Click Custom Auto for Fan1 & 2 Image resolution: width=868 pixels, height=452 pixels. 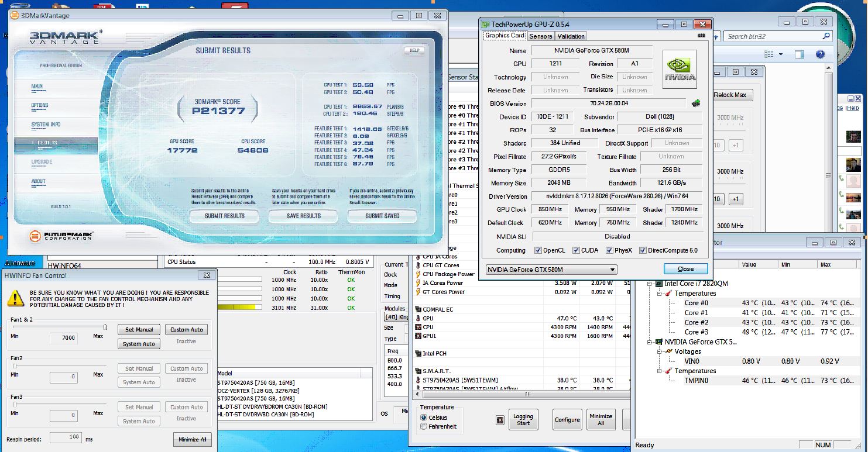click(187, 330)
